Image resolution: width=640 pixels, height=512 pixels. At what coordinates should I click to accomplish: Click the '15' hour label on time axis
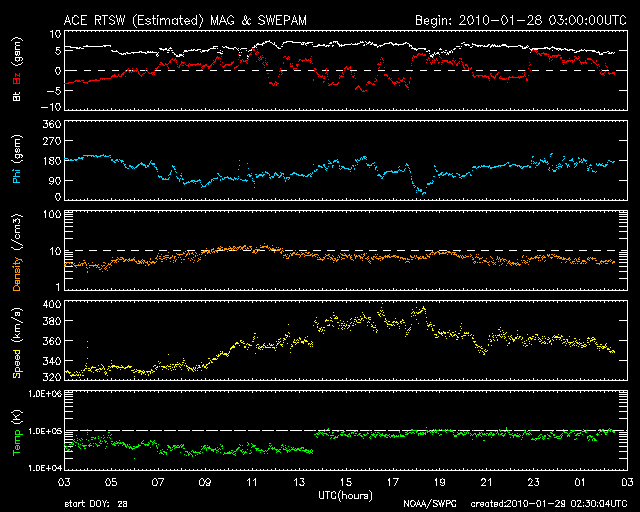(346, 483)
